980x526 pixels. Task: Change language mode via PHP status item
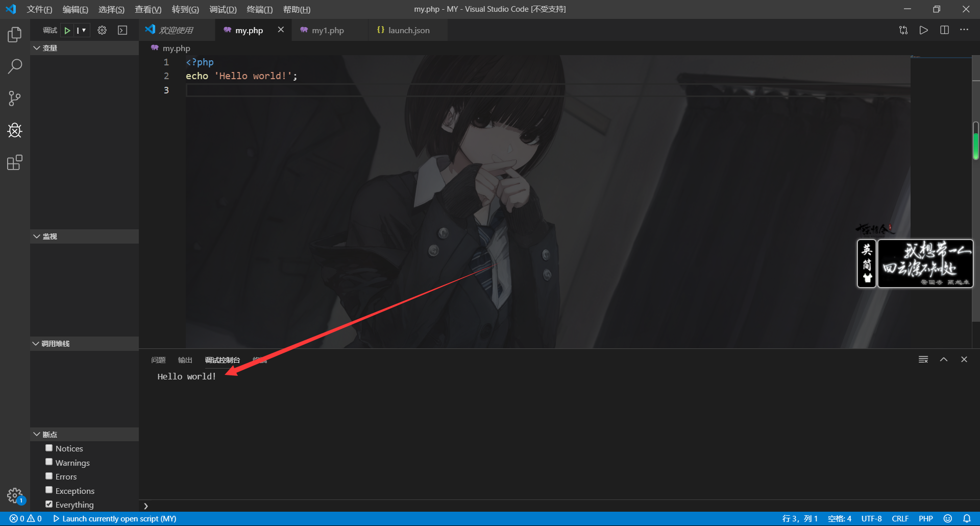(926, 518)
